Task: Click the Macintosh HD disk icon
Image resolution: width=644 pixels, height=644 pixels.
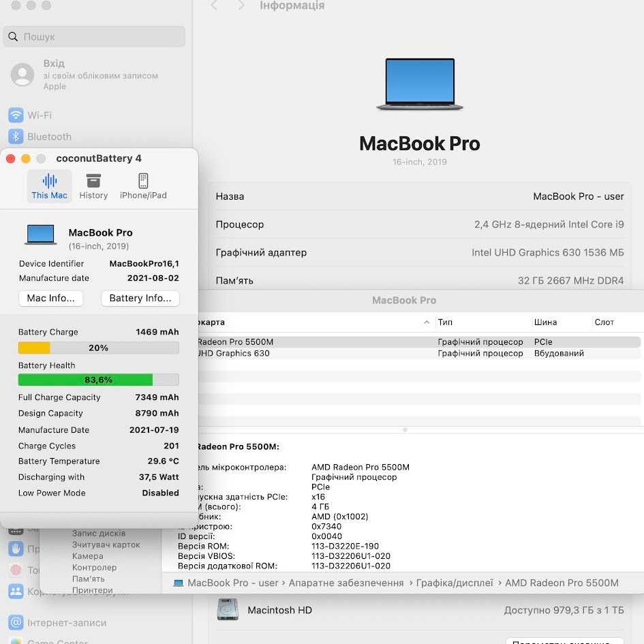Action: click(228, 609)
